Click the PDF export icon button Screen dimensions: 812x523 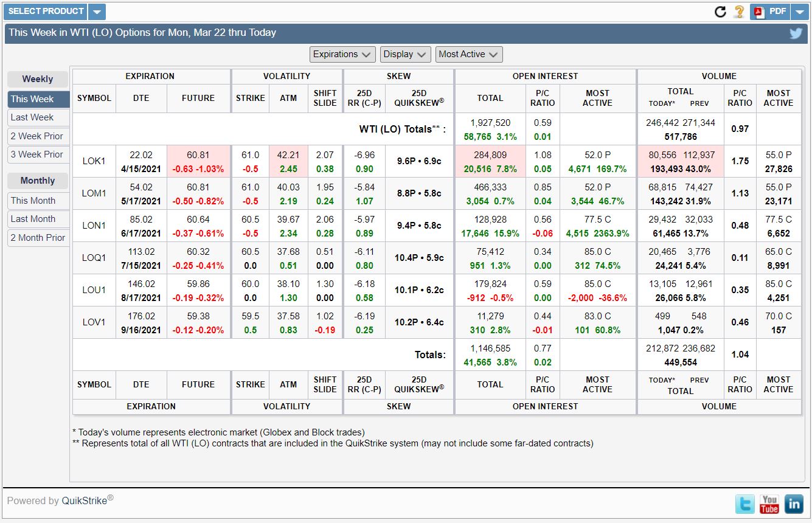(x=770, y=12)
